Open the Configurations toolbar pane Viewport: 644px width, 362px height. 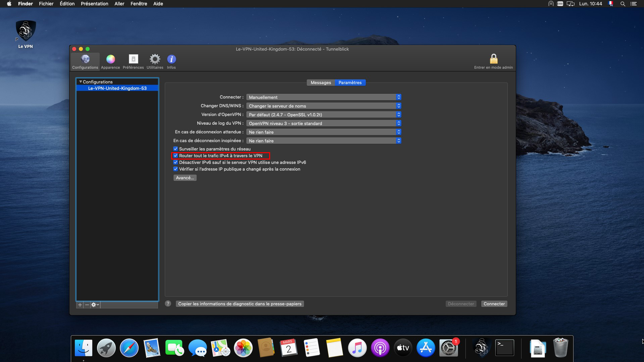click(85, 62)
